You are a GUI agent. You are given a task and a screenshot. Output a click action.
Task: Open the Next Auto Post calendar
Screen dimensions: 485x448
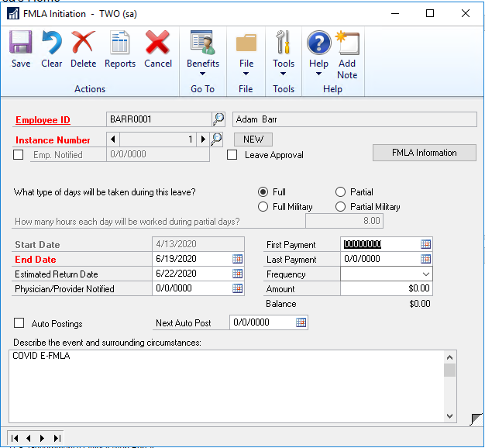pyautogui.click(x=301, y=322)
